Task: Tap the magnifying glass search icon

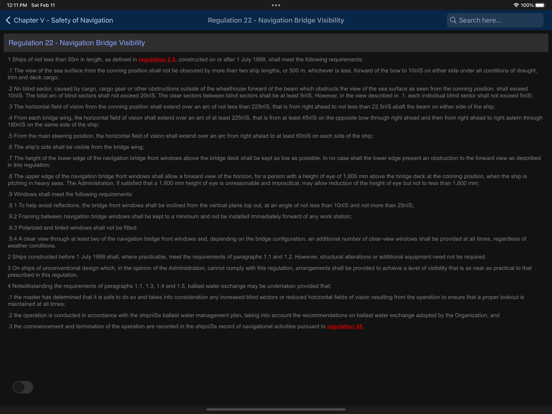Action: click(453, 20)
